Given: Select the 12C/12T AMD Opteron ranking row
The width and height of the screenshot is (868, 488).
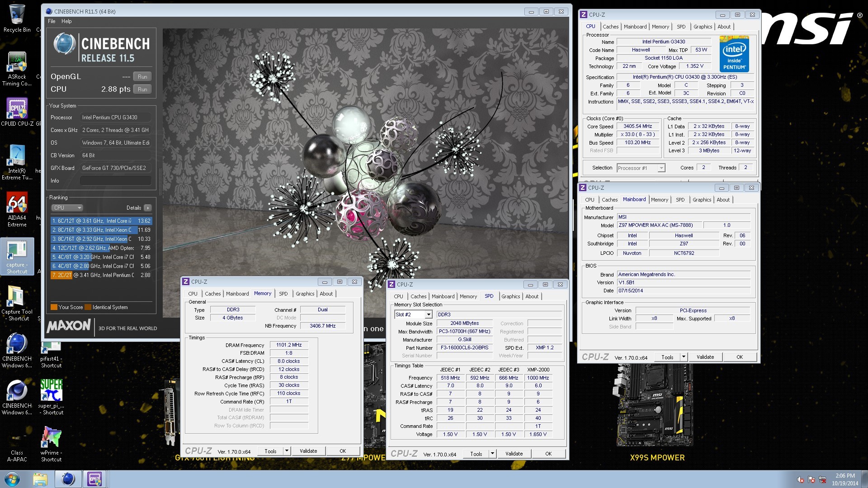Looking at the screenshot, I should click(x=101, y=248).
